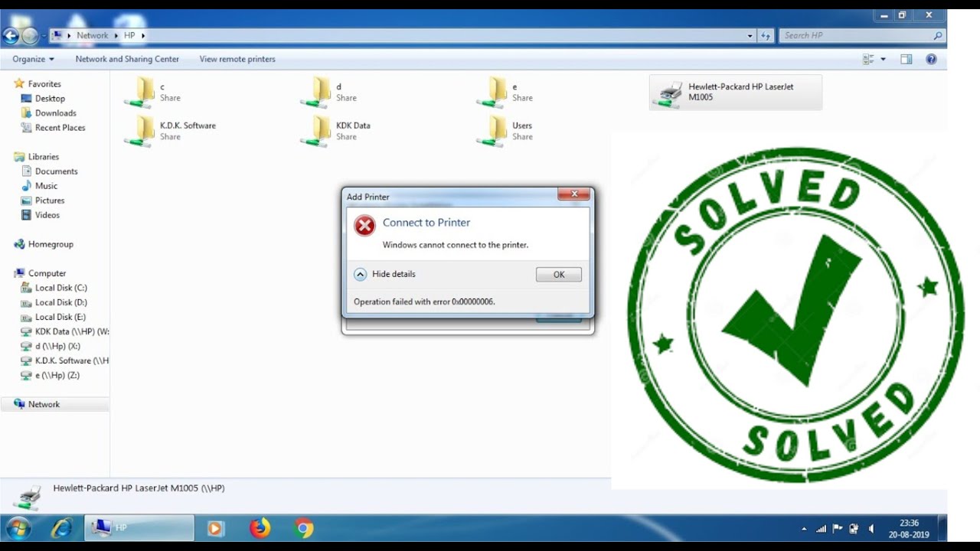Open the media player taskbar icon
The height and width of the screenshot is (551, 980).
[216, 528]
